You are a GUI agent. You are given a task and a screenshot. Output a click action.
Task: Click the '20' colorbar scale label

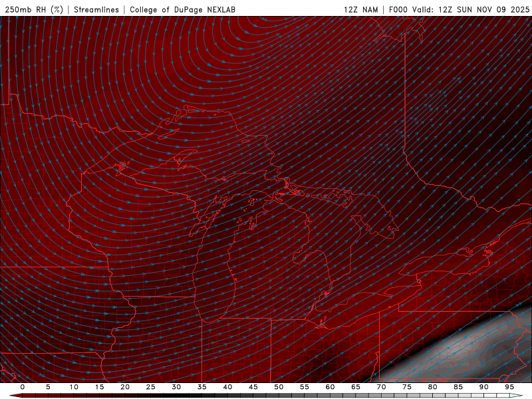pyautogui.click(x=125, y=387)
